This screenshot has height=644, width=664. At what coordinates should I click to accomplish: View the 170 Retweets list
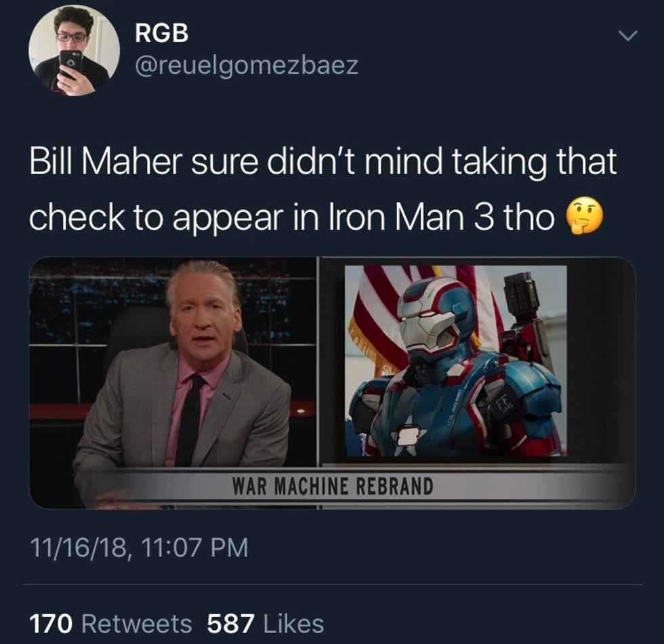(x=110, y=624)
